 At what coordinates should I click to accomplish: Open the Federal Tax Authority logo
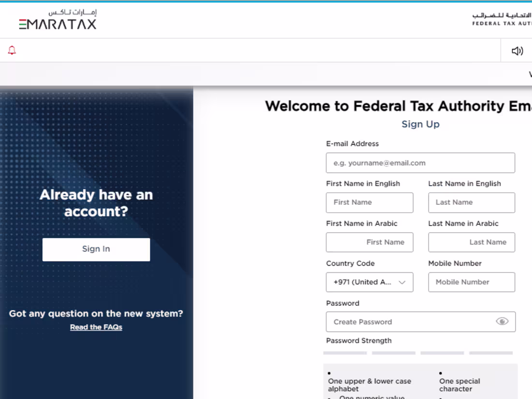pyautogui.click(x=502, y=19)
